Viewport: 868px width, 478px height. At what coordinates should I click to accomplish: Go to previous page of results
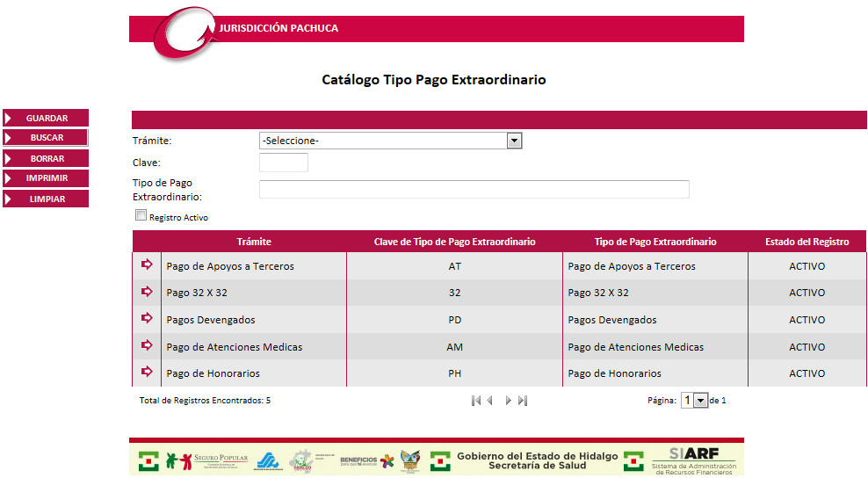[490, 401]
